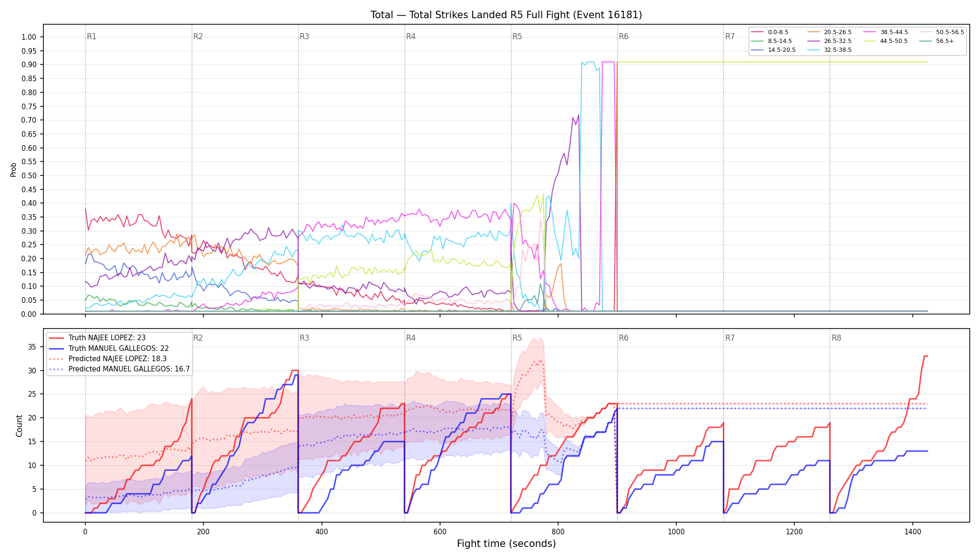Click the R5 label in bottom count chart

pos(517,338)
